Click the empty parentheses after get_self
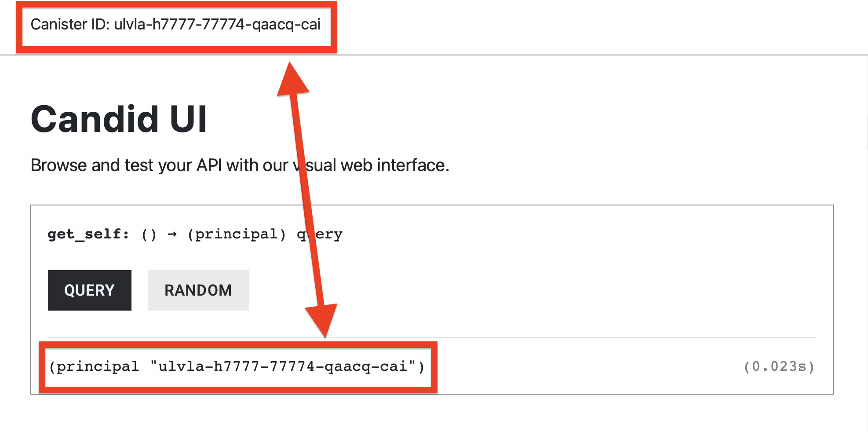 [x=148, y=234]
